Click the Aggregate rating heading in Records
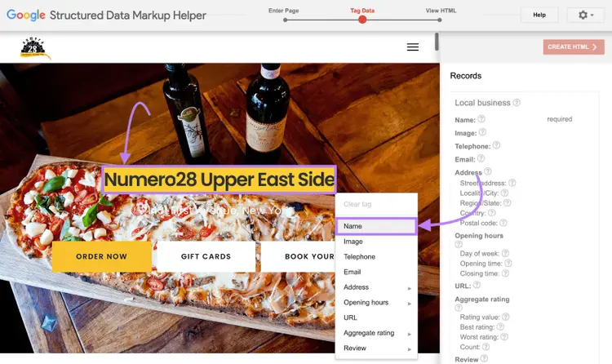The image size is (612, 364). pyautogui.click(x=482, y=300)
